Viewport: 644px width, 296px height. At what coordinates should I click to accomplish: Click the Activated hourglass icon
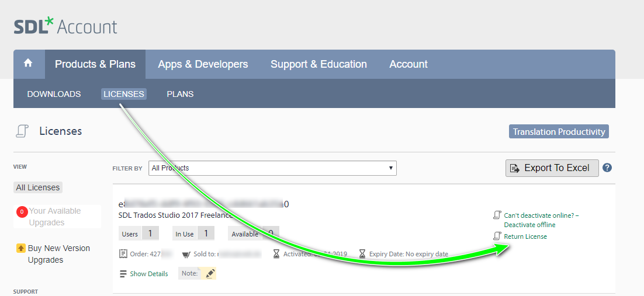coord(276,254)
